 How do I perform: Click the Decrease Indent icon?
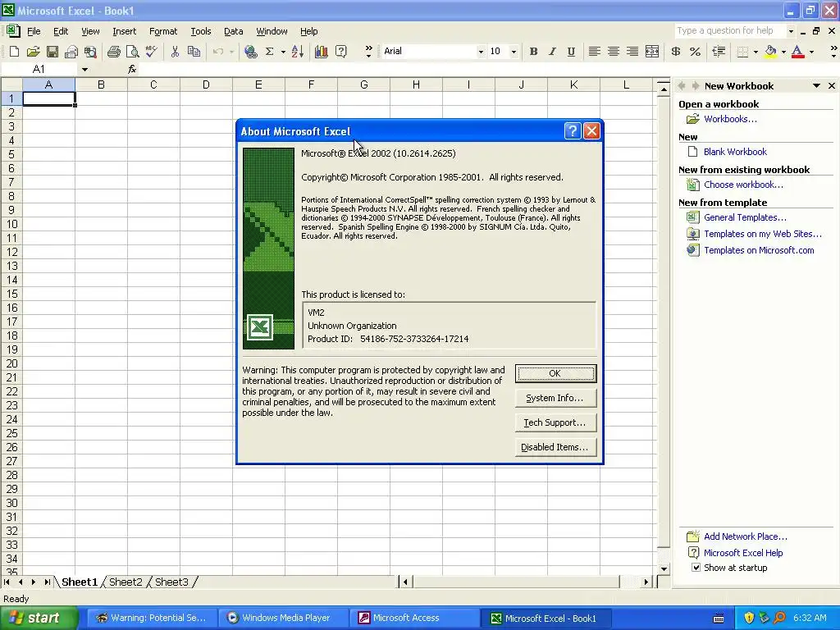(719, 52)
